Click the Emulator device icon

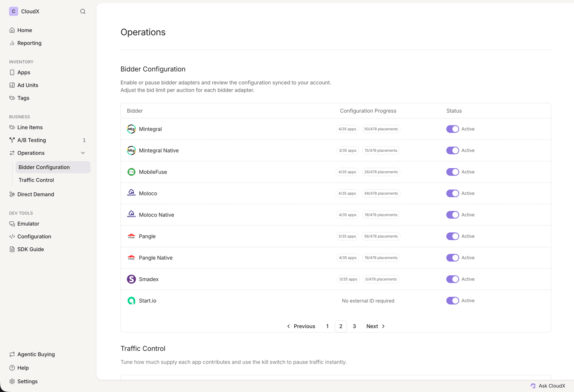pos(12,224)
